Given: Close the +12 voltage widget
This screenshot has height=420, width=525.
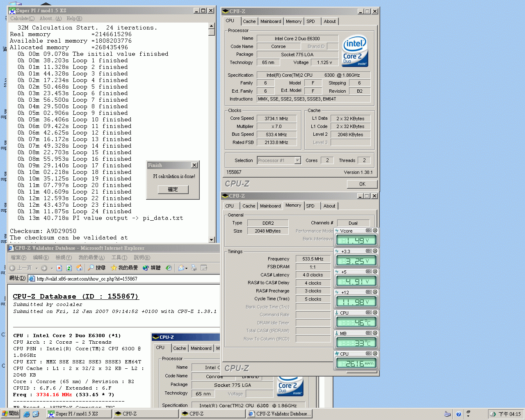Looking at the screenshot, I should click(x=375, y=292).
